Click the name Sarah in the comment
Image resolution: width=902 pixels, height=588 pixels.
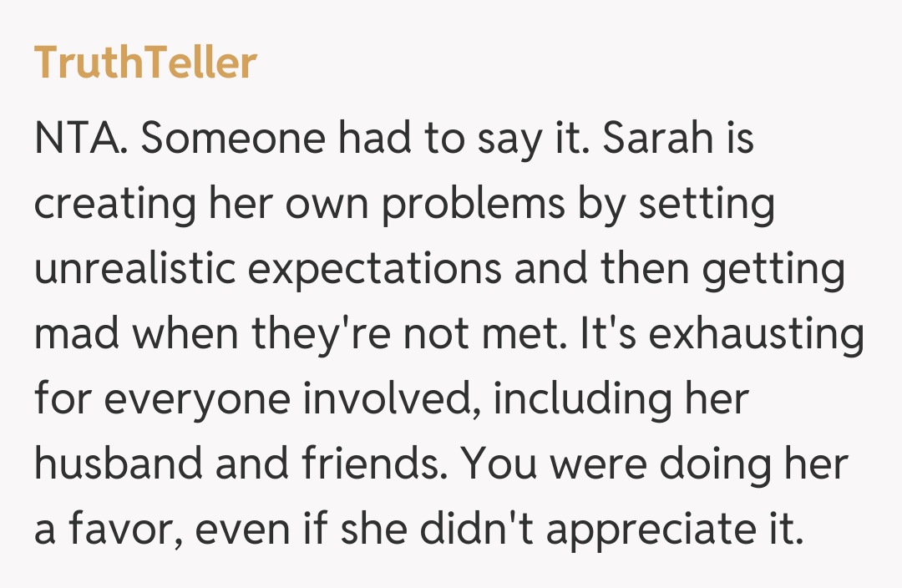(654, 139)
